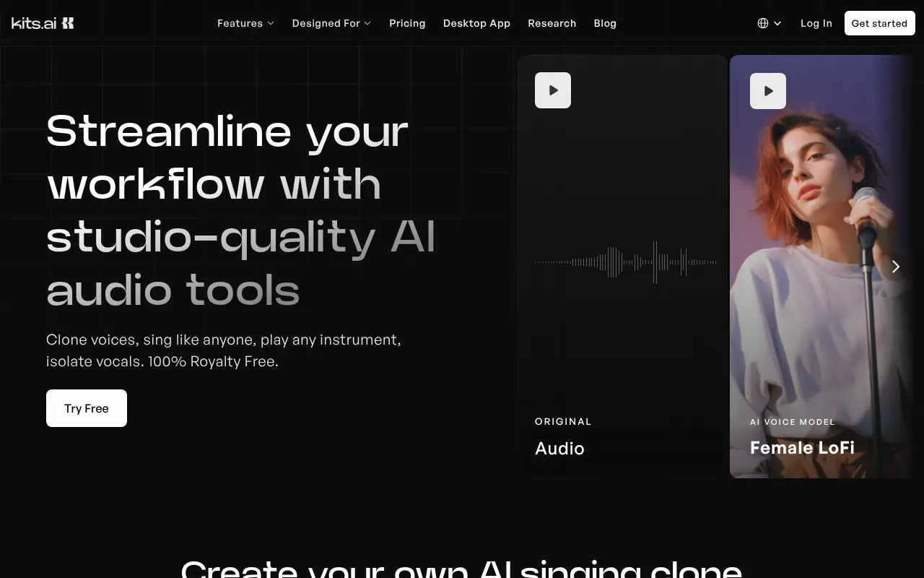The height and width of the screenshot is (578, 924).
Task: Expand the Features dropdown menu
Action: tap(245, 23)
